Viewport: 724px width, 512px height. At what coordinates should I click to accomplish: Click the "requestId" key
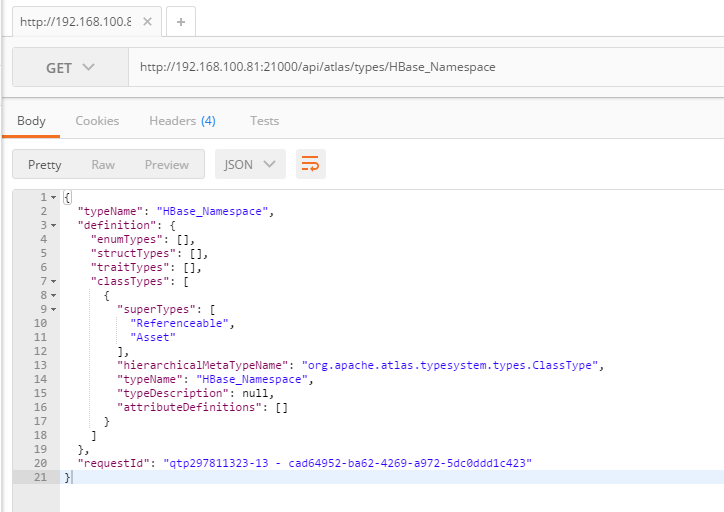coord(114,463)
